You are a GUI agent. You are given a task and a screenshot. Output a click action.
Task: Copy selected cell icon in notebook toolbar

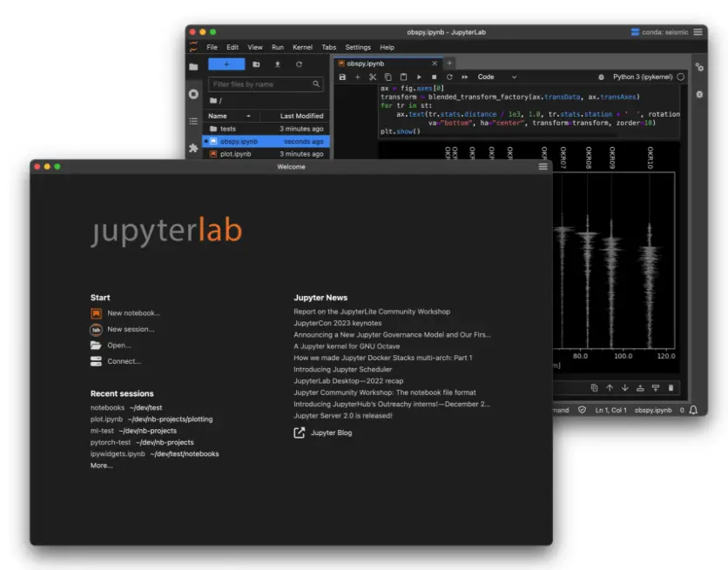pyautogui.click(x=388, y=77)
